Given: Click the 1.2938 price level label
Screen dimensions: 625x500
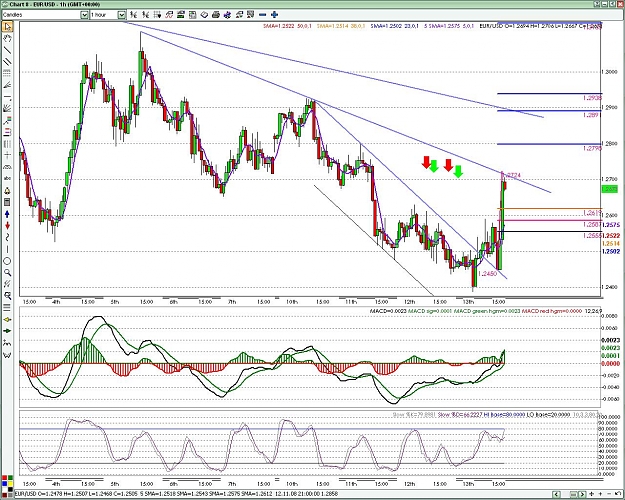Looking at the screenshot, I should [x=592, y=98].
